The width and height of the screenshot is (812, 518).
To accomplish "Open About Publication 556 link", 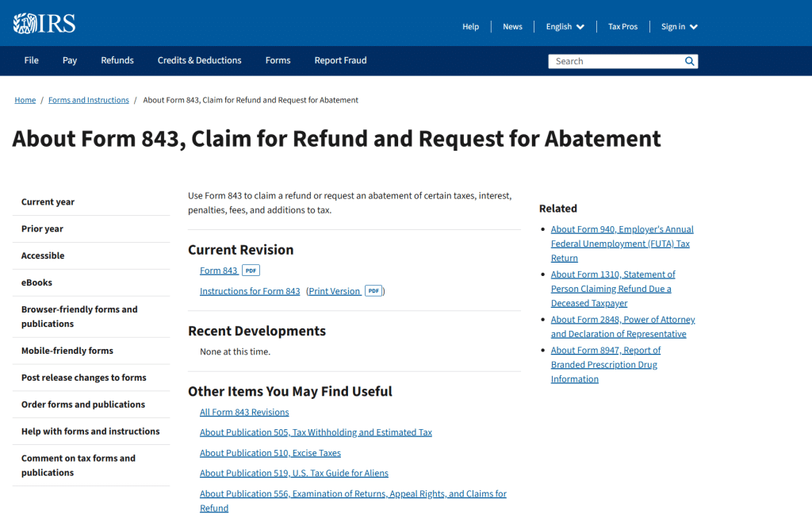I will [353, 501].
